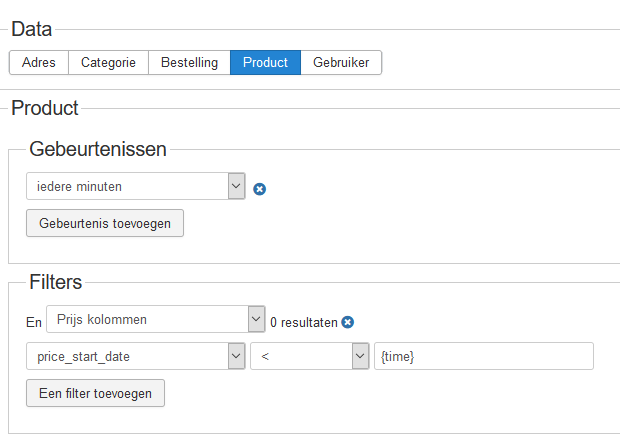
Task: Delete the Prijs kolommen filter
Action: [348, 322]
